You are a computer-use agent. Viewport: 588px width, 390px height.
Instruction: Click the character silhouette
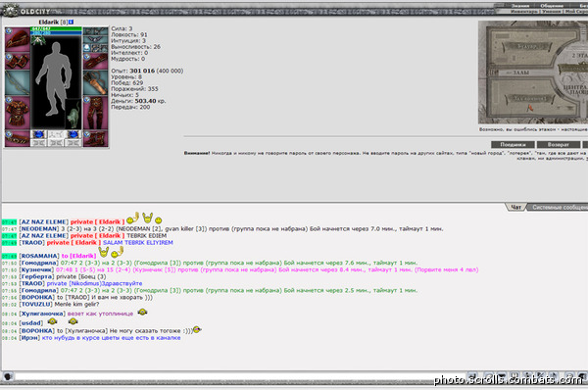(x=55, y=78)
